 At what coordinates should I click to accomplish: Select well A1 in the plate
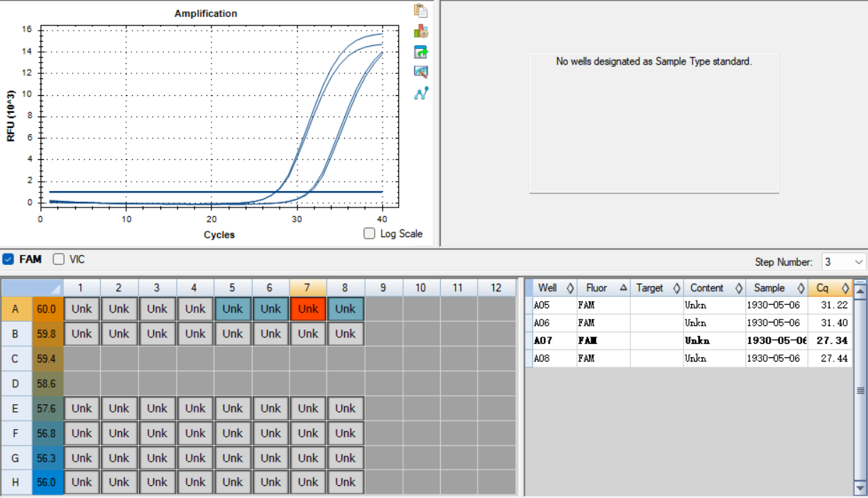click(82, 309)
